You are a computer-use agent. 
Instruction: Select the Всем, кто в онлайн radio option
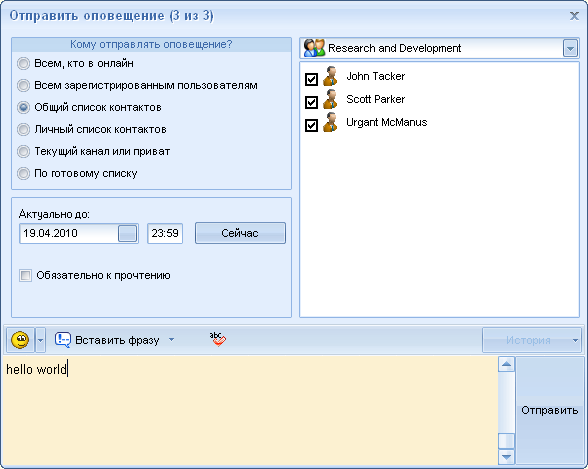[23, 63]
